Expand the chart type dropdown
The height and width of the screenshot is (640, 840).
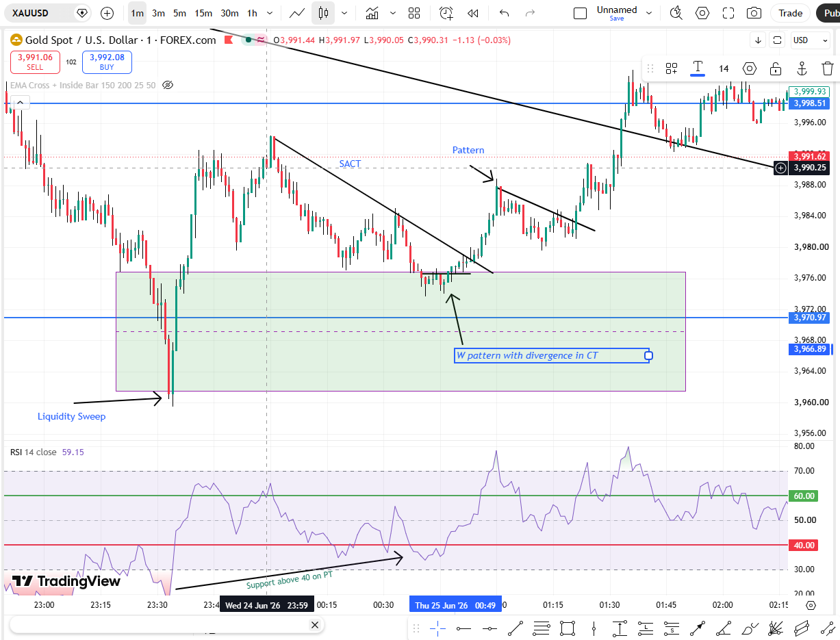pyautogui.click(x=344, y=13)
